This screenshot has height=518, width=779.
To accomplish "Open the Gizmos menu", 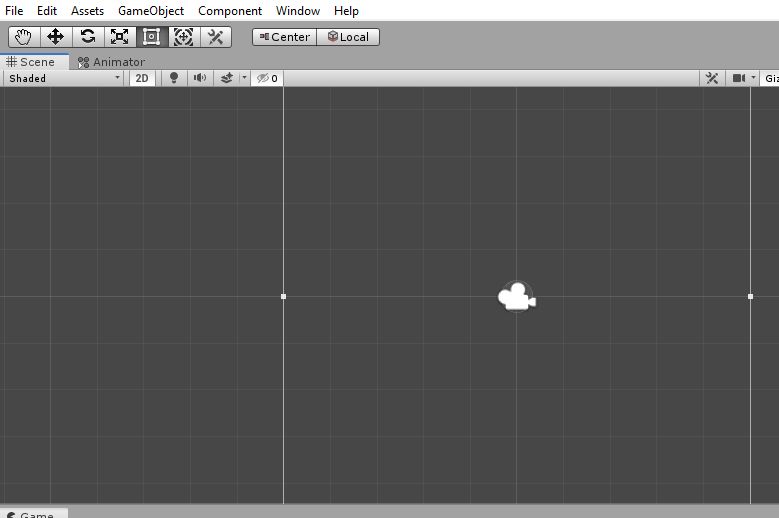I will (x=770, y=78).
